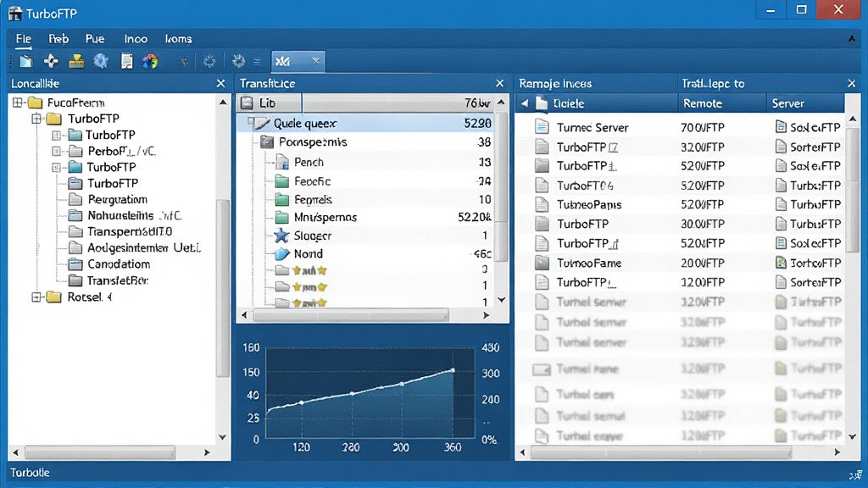
Task: Click the green Mnuspemos folder icon
Action: tap(282, 218)
